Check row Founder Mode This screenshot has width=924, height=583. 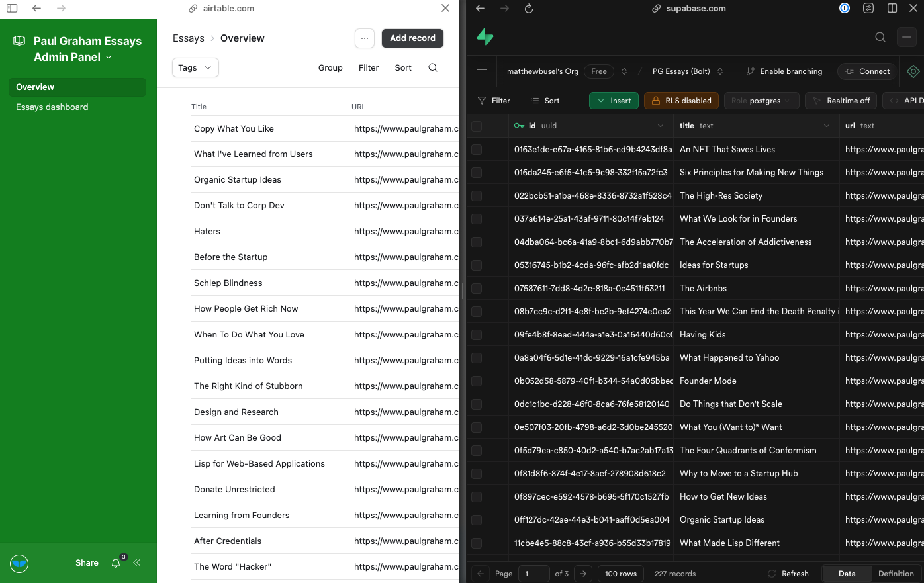(x=477, y=381)
